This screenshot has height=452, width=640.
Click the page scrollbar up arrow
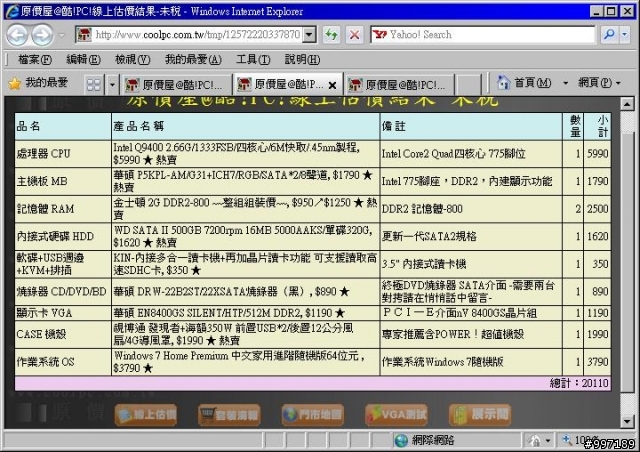coord(627,105)
